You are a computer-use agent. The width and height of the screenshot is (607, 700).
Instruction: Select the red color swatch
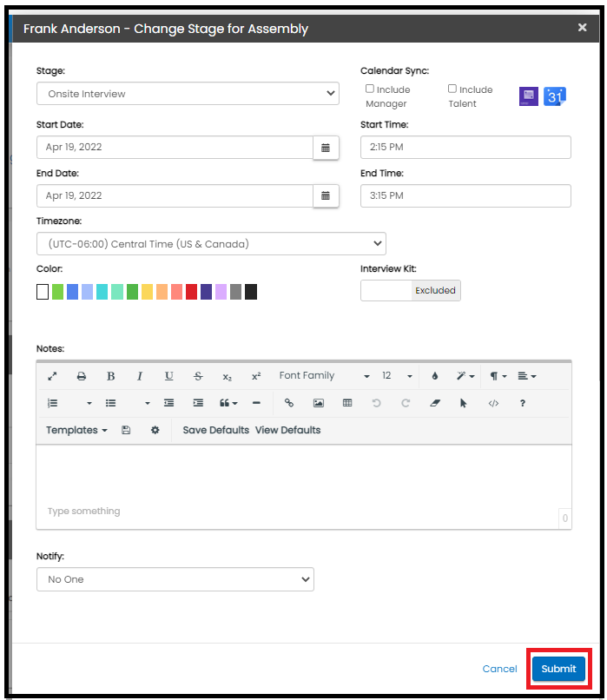[x=191, y=292]
